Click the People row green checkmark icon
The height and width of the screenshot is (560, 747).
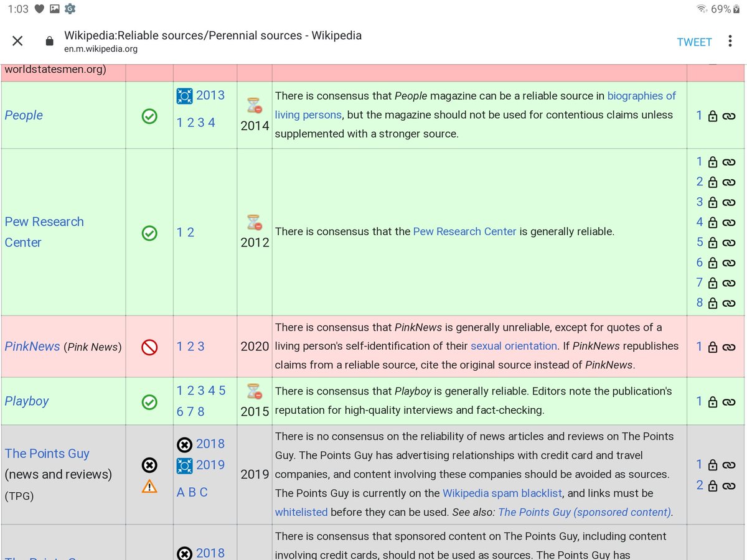click(x=149, y=116)
